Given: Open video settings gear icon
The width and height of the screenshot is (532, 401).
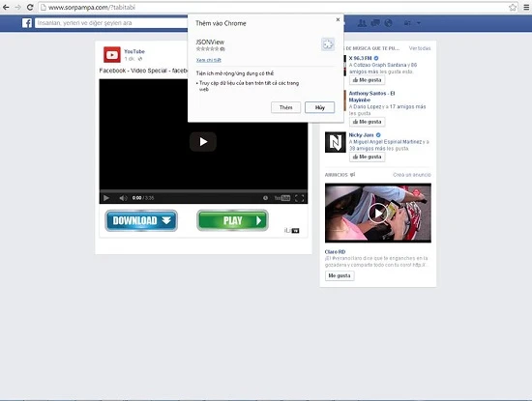Looking at the screenshot, I should (x=265, y=198).
